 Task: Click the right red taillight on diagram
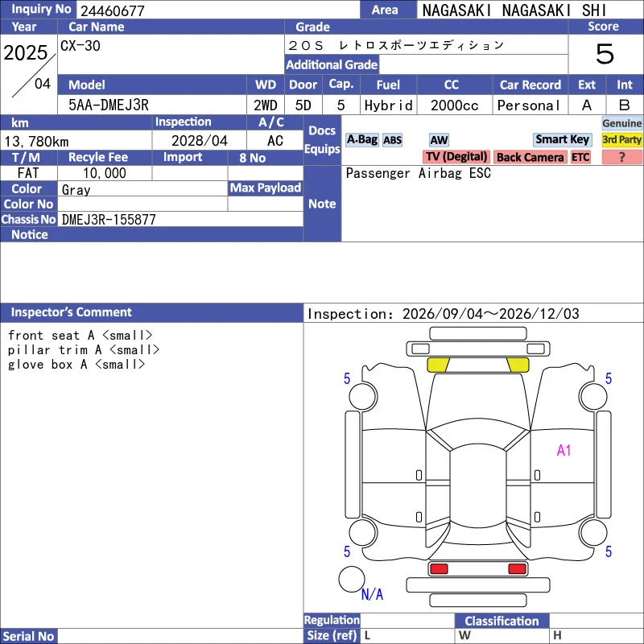click(x=517, y=568)
